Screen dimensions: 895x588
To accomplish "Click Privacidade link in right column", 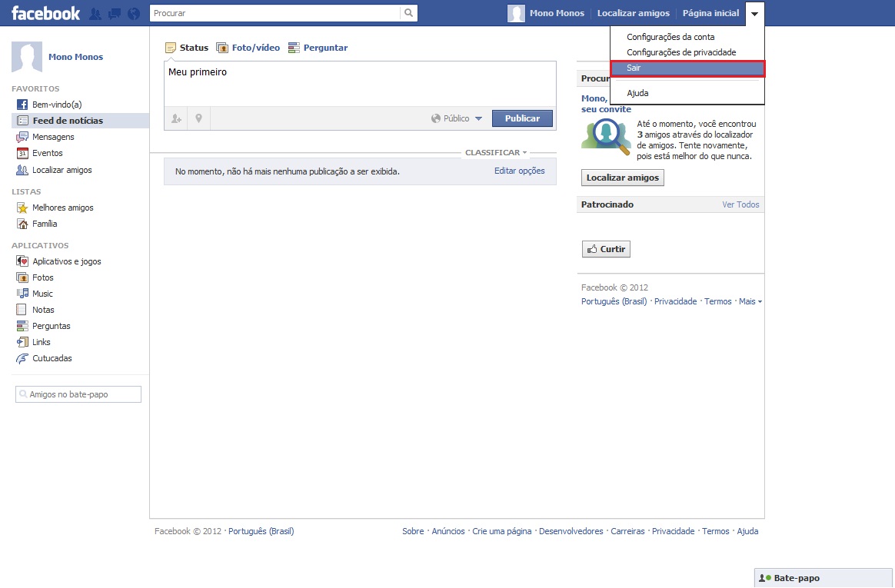I will 675,301.
